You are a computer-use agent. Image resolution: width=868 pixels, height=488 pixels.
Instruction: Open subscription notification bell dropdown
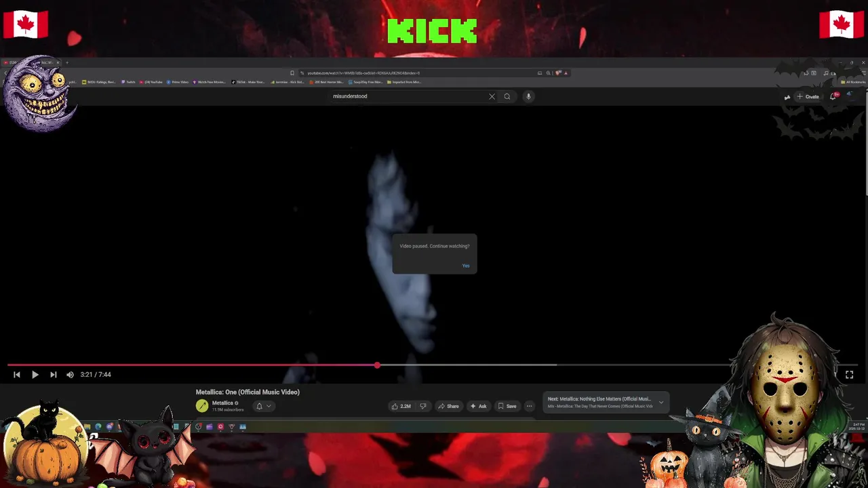[x=263, y=406]
